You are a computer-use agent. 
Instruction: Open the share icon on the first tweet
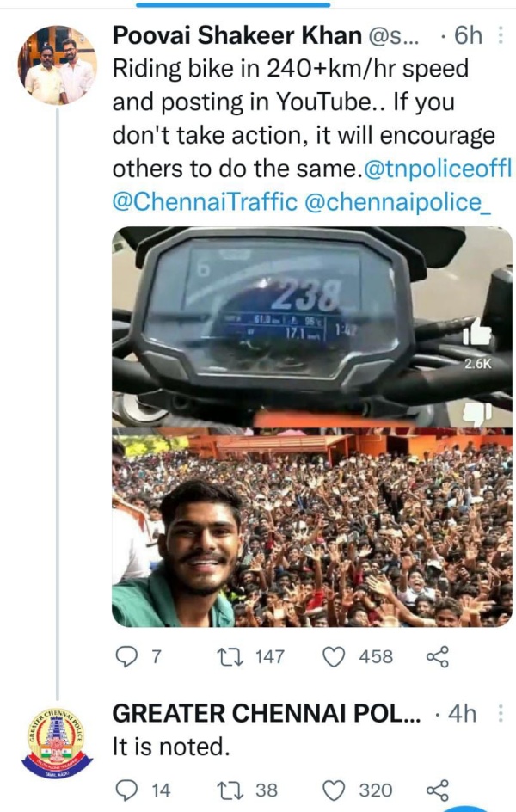pos(436,656)
